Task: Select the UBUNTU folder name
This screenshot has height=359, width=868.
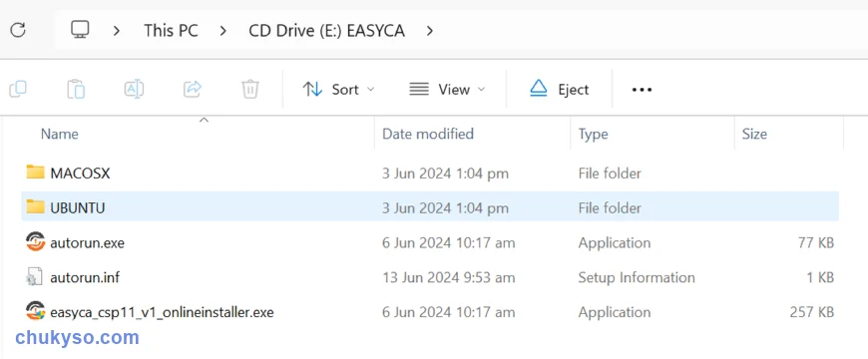Action: 78,208
